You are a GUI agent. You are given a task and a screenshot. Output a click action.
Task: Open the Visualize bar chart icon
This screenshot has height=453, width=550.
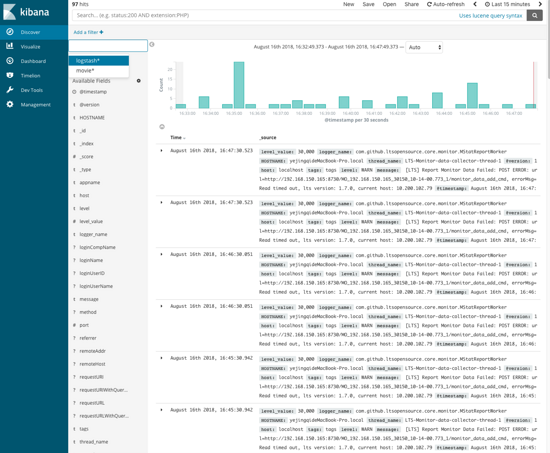click(x=10, y=46)
